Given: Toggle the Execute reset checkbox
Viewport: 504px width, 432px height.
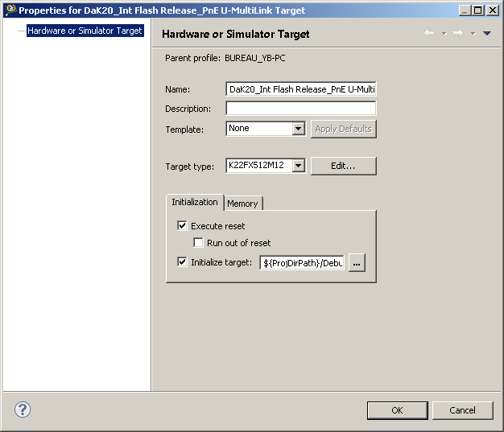Looking at the screenshot, I should point(182,225).
